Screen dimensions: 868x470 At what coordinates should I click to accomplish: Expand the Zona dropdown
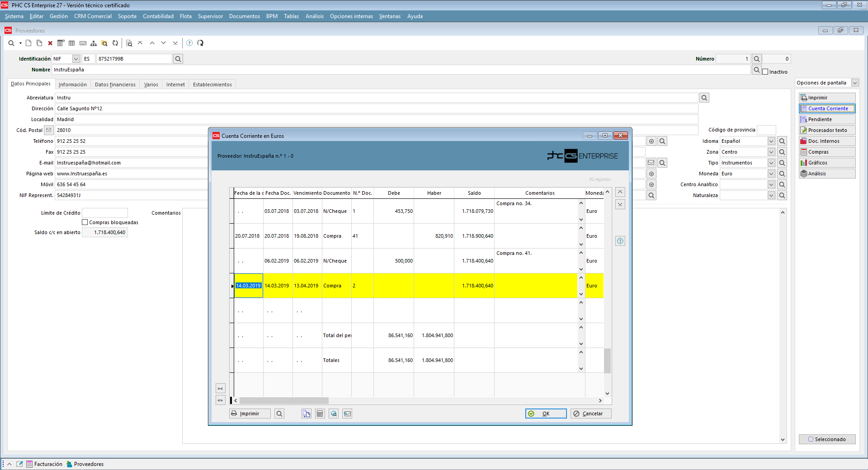[771, 152]
